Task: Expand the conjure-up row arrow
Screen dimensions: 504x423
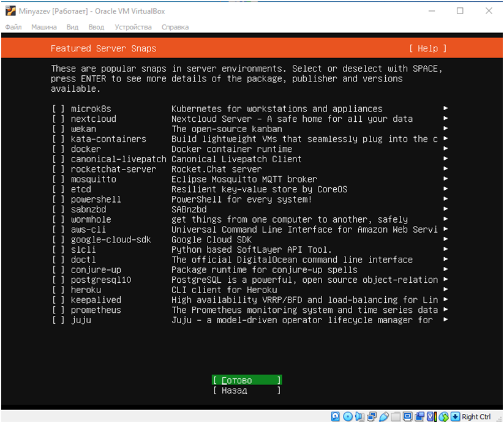Action: [x=445, y=269]
